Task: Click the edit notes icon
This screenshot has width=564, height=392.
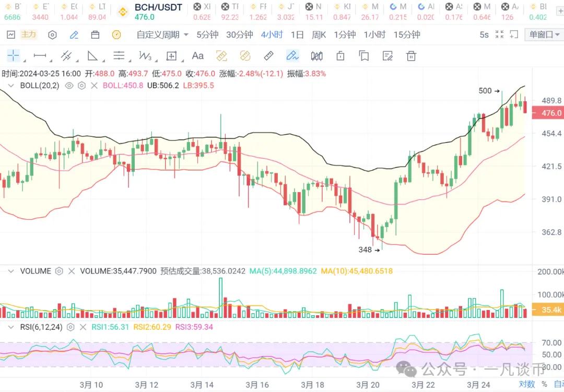Action: (x=387, y=56)
